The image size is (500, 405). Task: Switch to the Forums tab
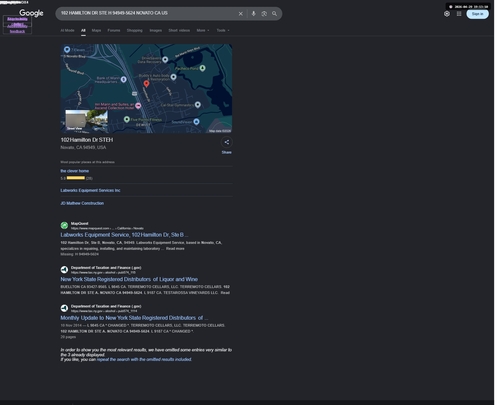pos(114,30)
